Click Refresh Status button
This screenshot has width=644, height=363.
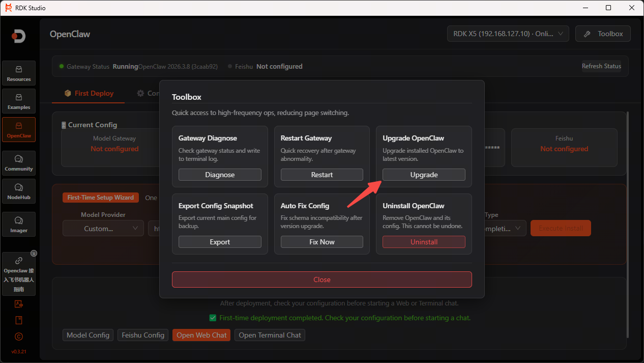pos(601,66)
